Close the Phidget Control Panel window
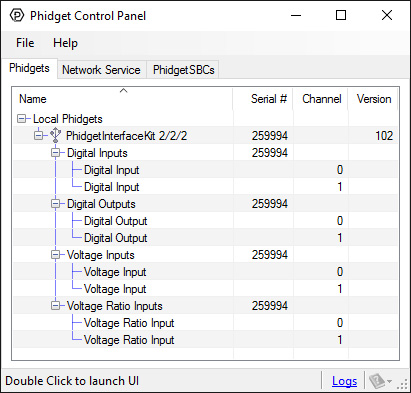The height and width of the screenshot is (393, 411). tap(387, 15)
